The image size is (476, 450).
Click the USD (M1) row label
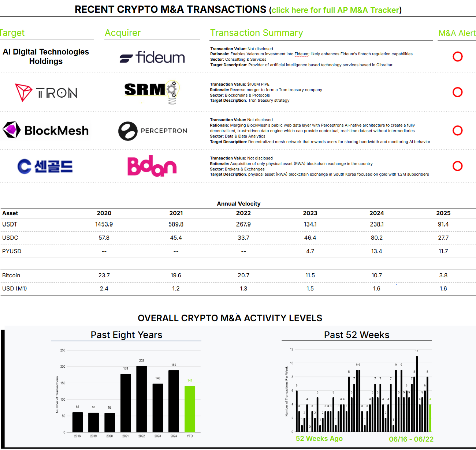pyautogui.click(x=15, y=289)
